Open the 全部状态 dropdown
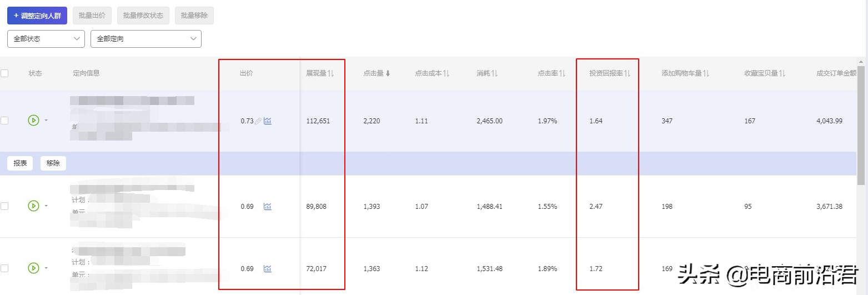The image size is (868, 295). 46,39
